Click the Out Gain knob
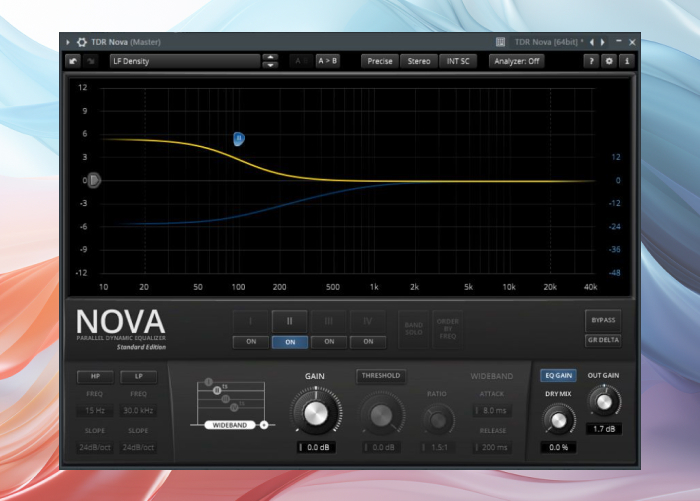The height and width of the screenshot is (501, 700). (x=604, y=401)
